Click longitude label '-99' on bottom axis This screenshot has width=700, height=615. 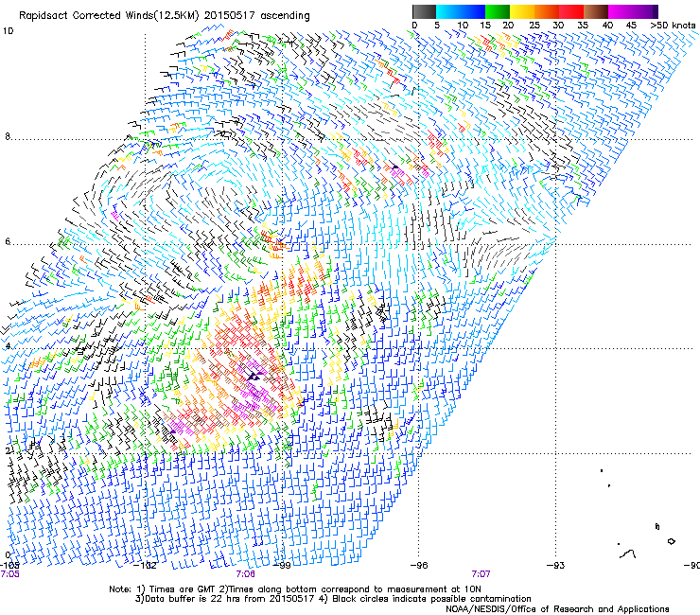(282, 566)
